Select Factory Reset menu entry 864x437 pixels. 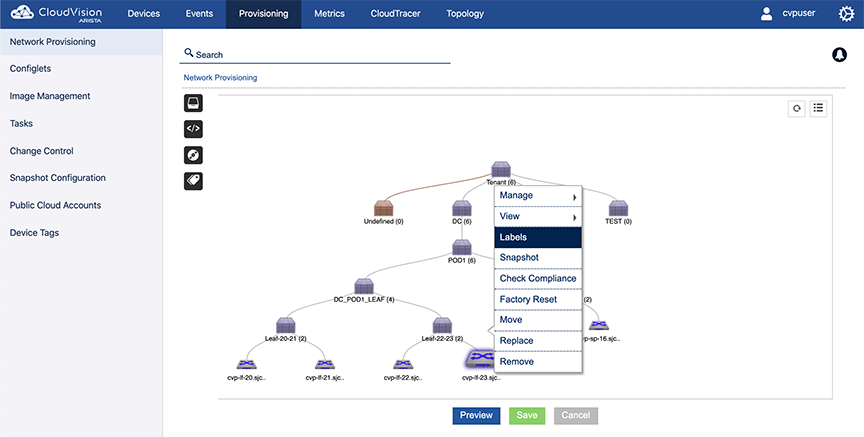(x=538, y=299)
